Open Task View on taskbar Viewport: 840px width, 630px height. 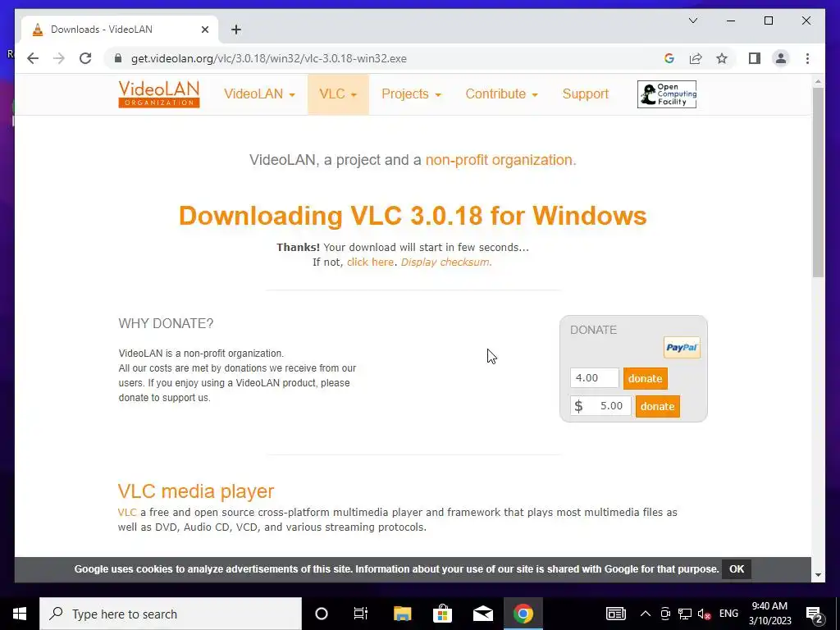361,614
